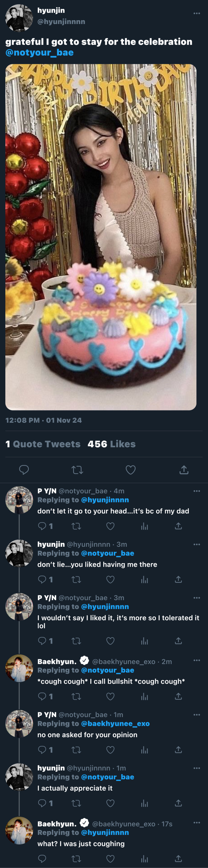Reply to the main birthday celebration tweet
The image size is (208, 868).
point(24,470)
